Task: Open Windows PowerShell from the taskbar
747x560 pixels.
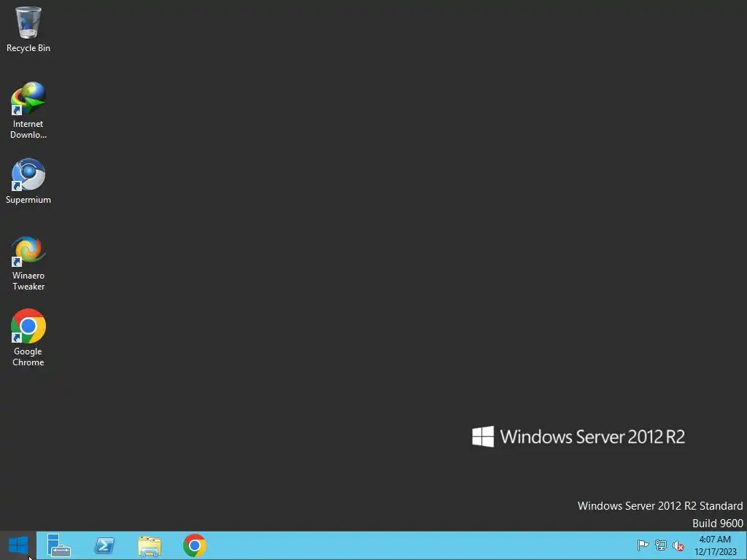Action: pos(104,545)
